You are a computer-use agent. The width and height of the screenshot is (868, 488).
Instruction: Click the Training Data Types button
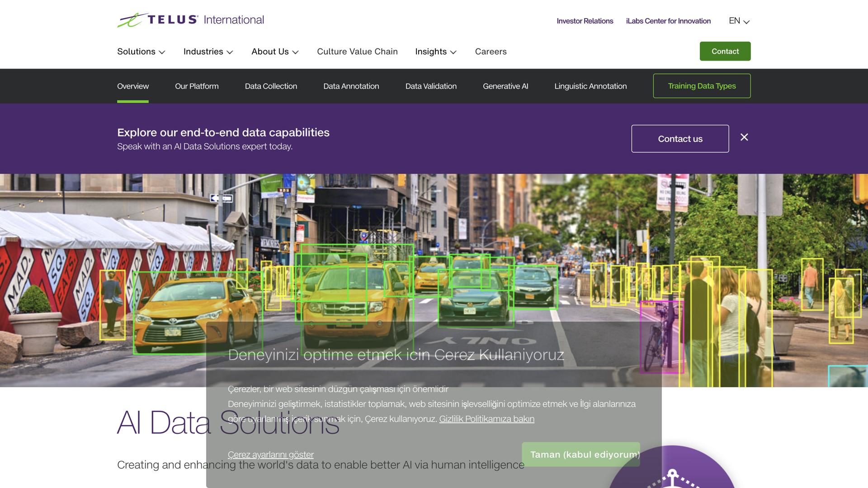pos(702,86)
